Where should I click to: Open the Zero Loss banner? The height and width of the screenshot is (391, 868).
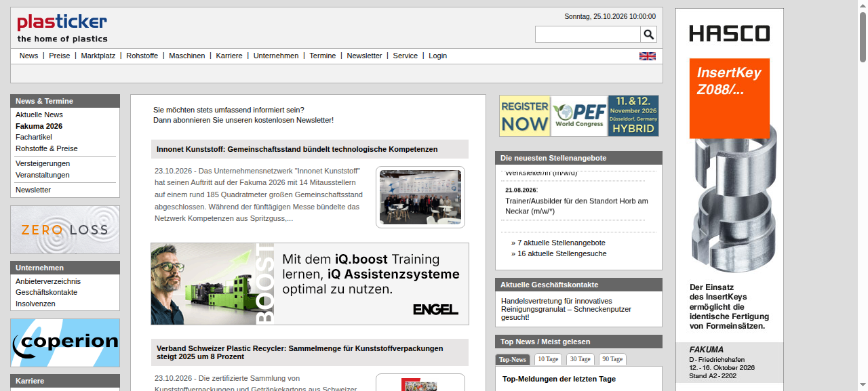pos(65,230)
